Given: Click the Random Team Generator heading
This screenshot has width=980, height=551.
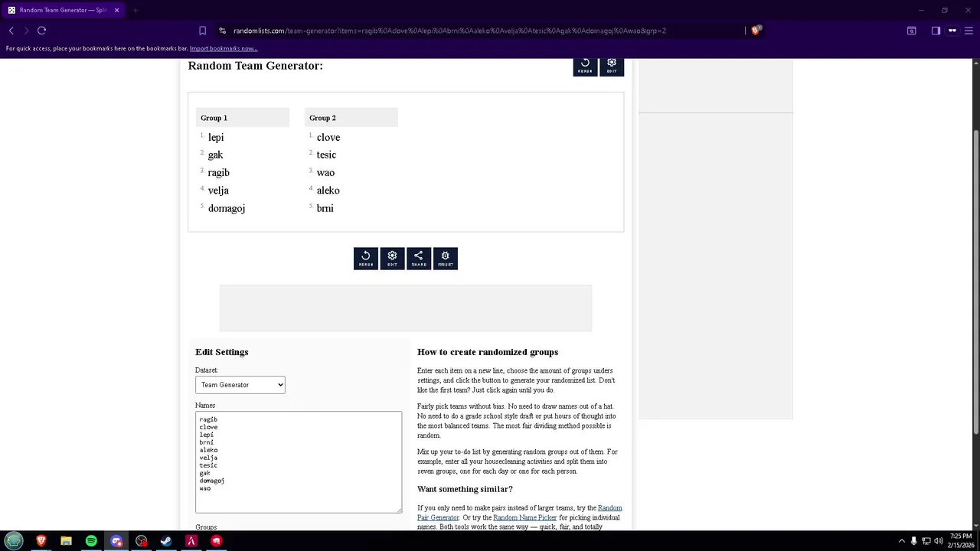Looking at the screenshot, I should [256, 66].
